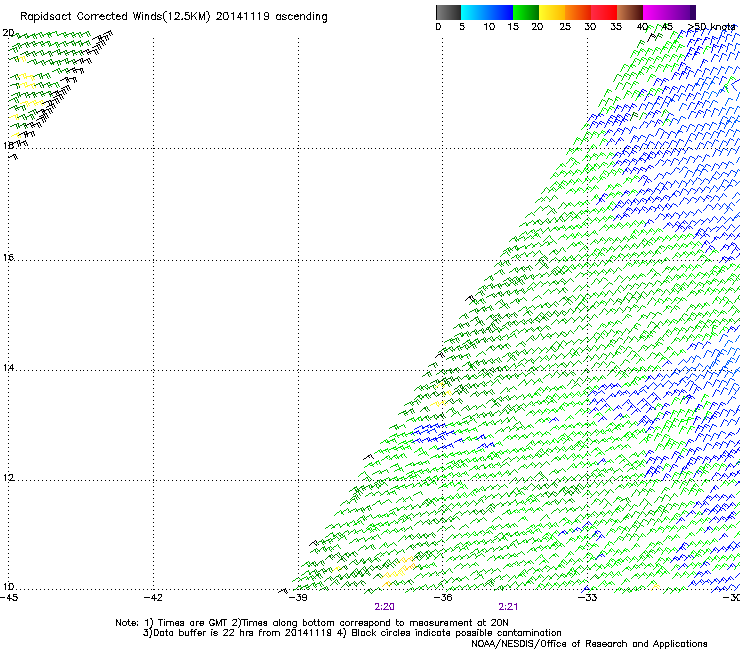Click the magenta-purple 40-50 knots legend segment
This screenshot has width=740, height=650.
(x=669, y=12)
